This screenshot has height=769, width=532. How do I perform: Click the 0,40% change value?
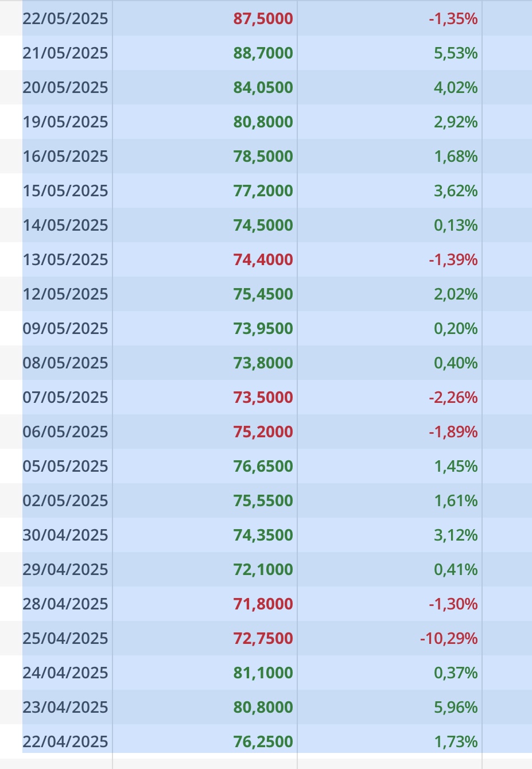[x=456, y=363]
